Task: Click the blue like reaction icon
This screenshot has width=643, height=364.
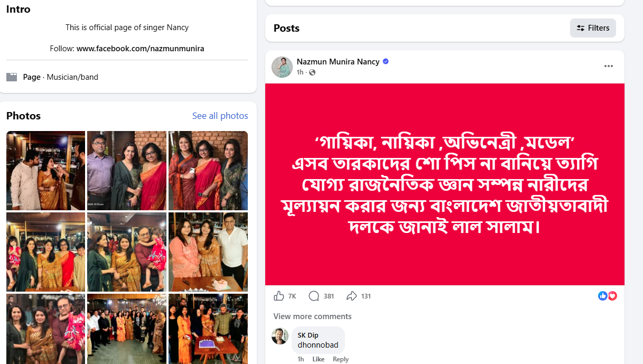Action: coord(603,296)
